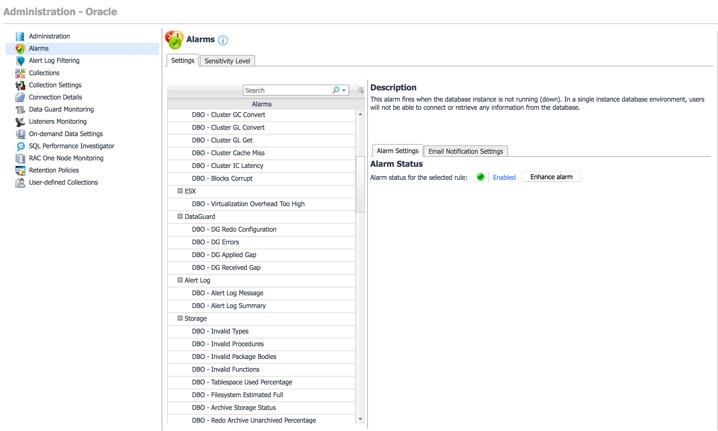Click the large Alarms header icon
This screenshot has width=718, height=431.
[x=174, y=39]
